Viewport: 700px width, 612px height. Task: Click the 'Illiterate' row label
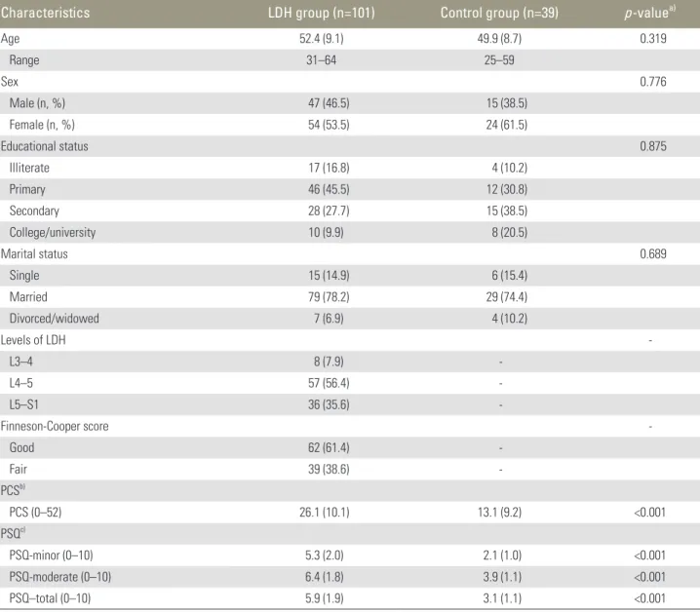pos(29,168)
